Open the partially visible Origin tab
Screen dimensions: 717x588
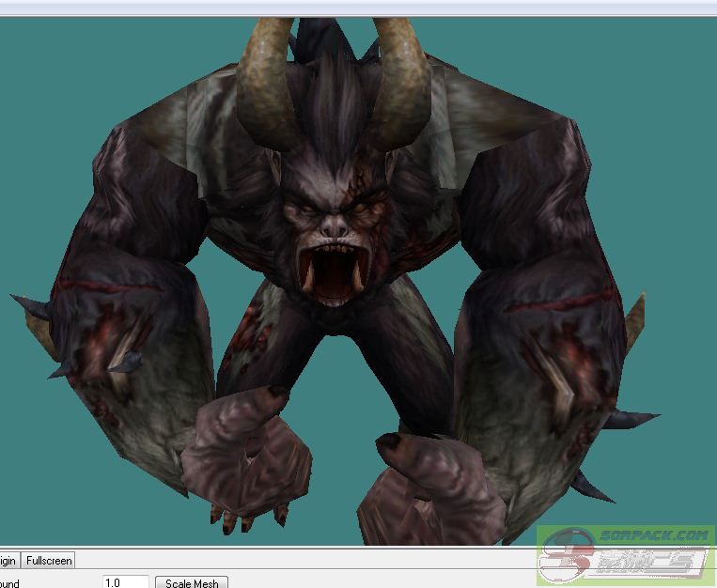8,561
